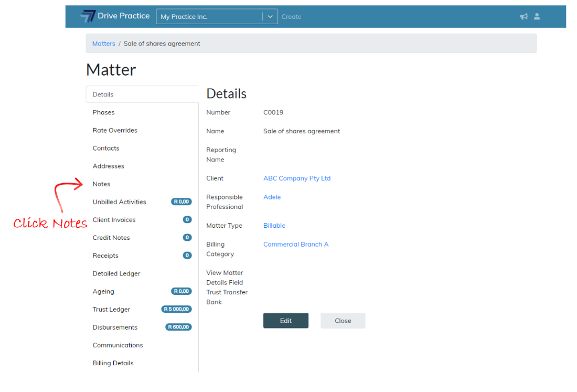Viewport: 577px width, 392px height.
Task: Open the Phases tab
Action: (x=103, y=112)
